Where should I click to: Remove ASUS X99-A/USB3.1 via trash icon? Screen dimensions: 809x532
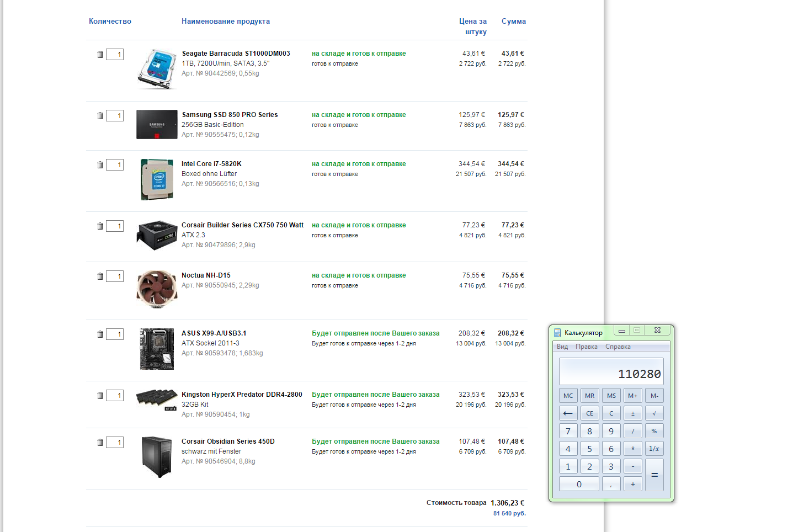pos(100,334)
